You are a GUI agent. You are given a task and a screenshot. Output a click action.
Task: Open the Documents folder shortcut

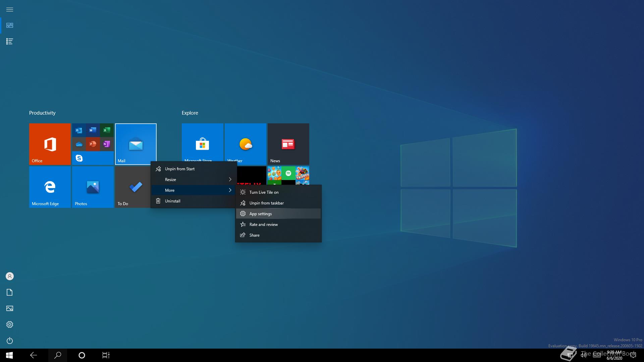coord(10,292)
